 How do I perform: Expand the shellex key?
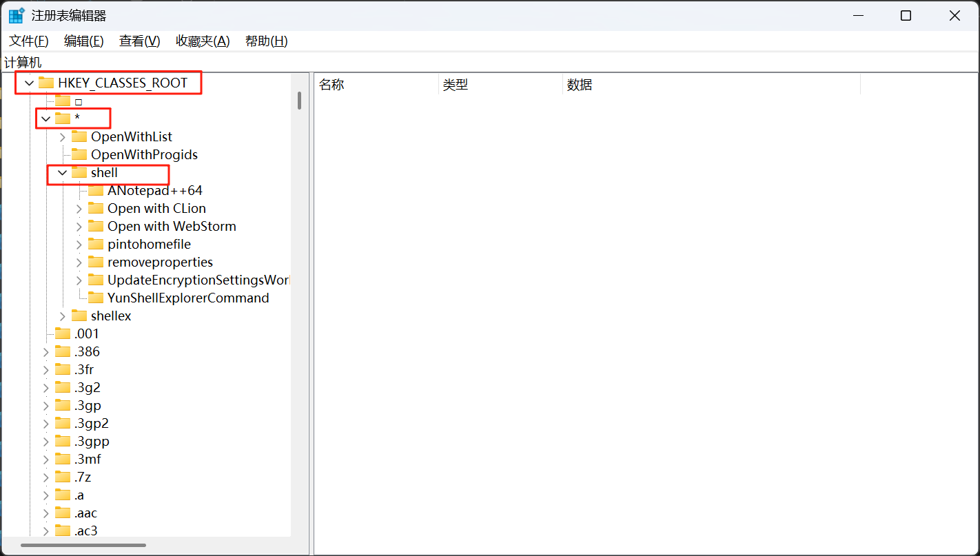click(63, 316)
